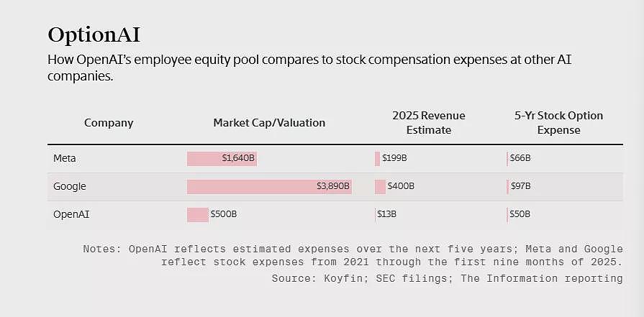The width and height of the screenshot is (644, 317).
Task: Click the OptionAI chart title
Action: tap(94, 35)
